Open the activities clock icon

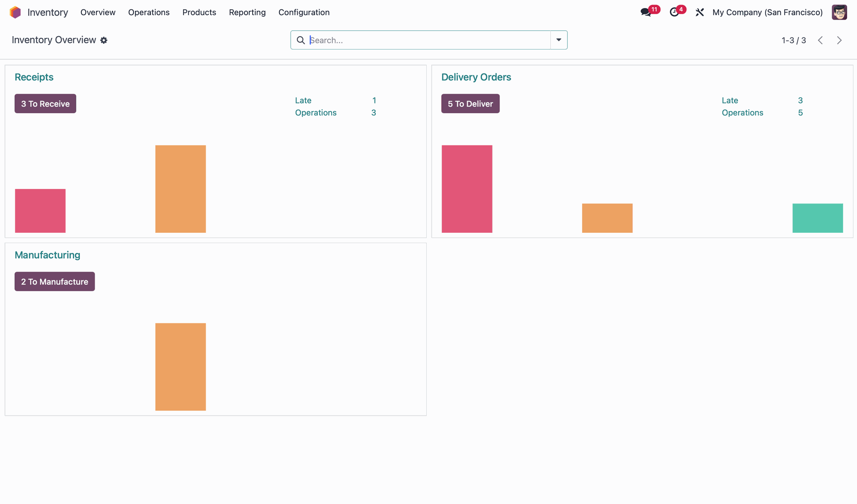(674, 12)
